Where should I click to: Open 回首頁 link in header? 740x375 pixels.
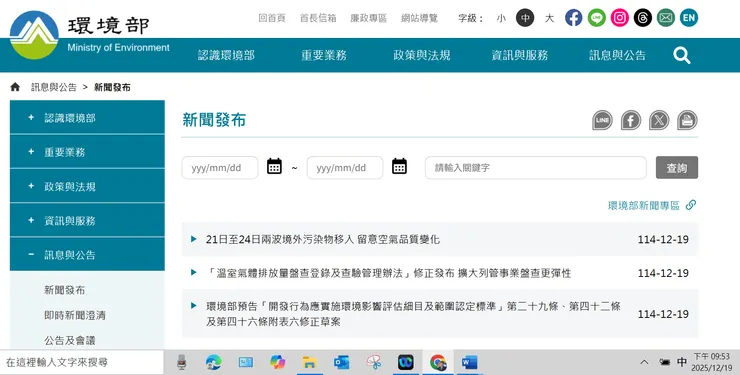[x=272, y=18]
